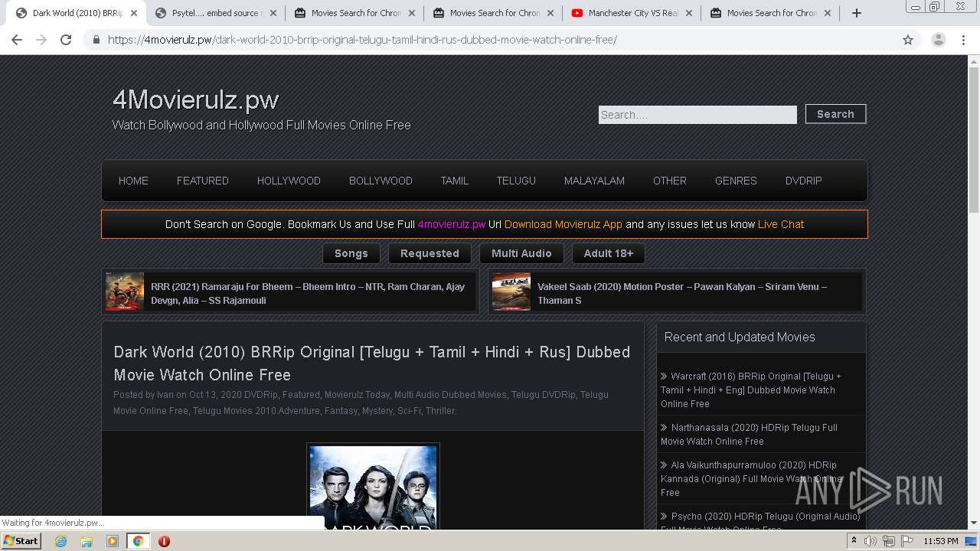Open Vakeel Saab (2020) Motion Poster link
Viewport: 980px width, 551px height.
682,293
